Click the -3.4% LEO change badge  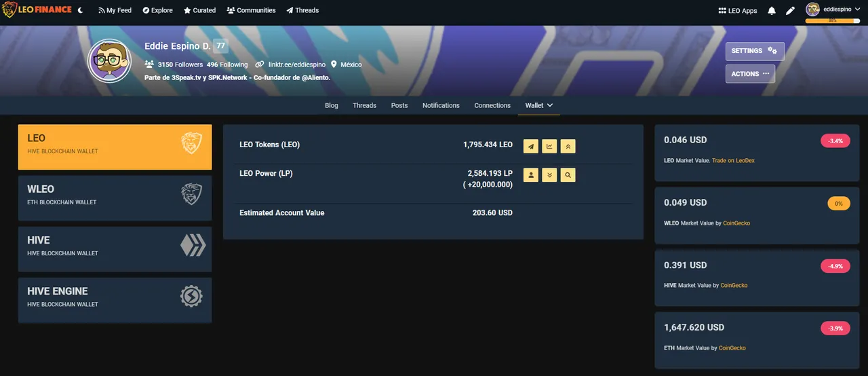click(835, 141)
